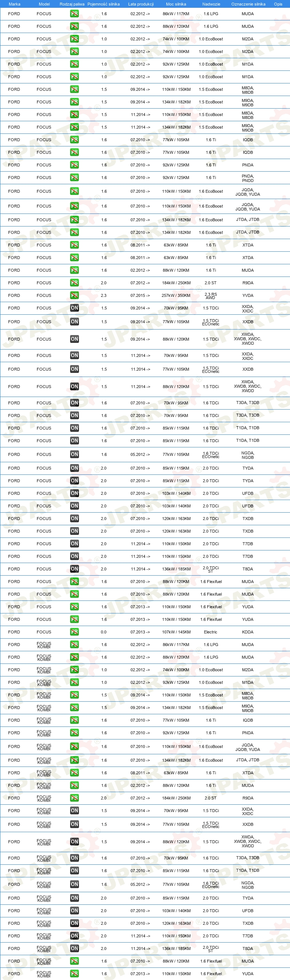Click the 0.0 engine capacity cell
Image resolution: width=290 pixels, height=980 pixels.
click(x=103, y=632)
